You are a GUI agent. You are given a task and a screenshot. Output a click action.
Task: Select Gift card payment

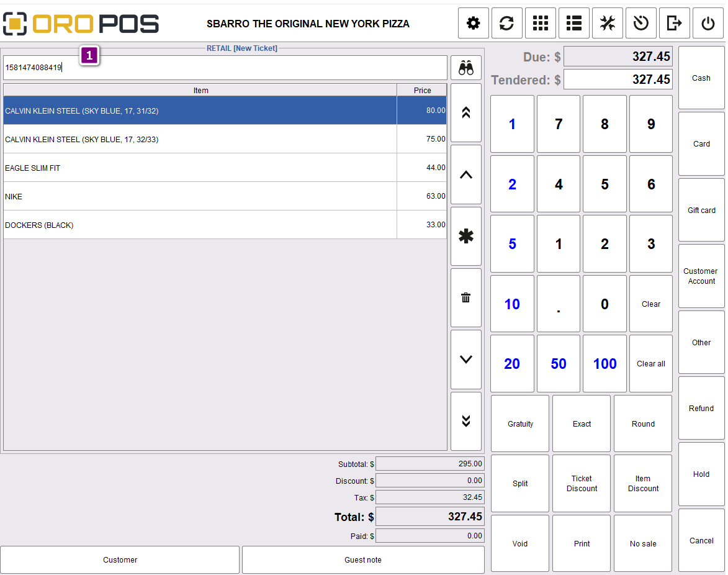click(701, 211)
